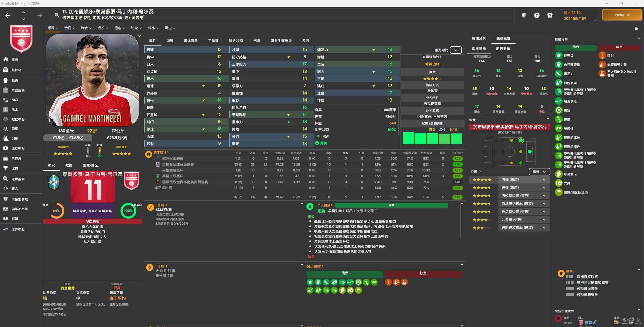Click the 收件箱 continue button

pos(622,15)
